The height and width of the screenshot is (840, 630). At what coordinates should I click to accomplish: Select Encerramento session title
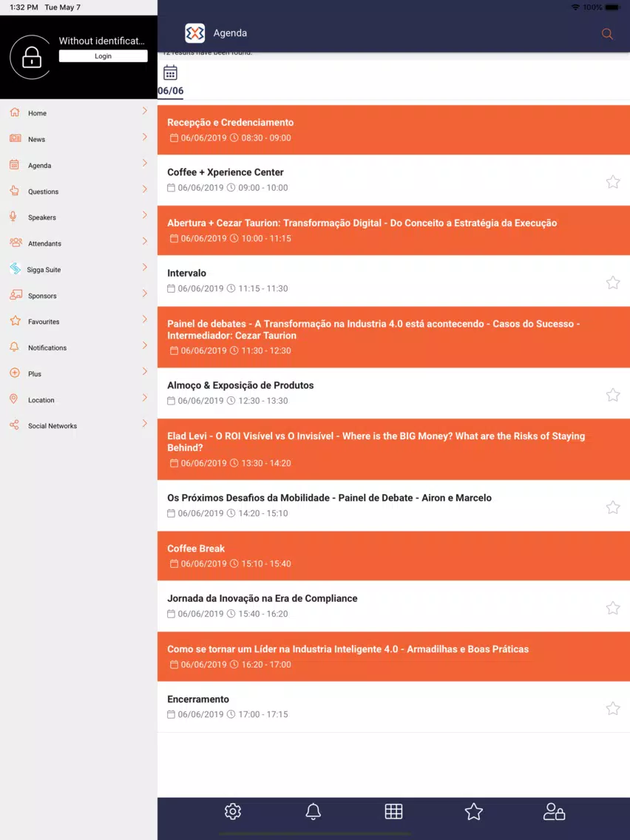point(198,699)
